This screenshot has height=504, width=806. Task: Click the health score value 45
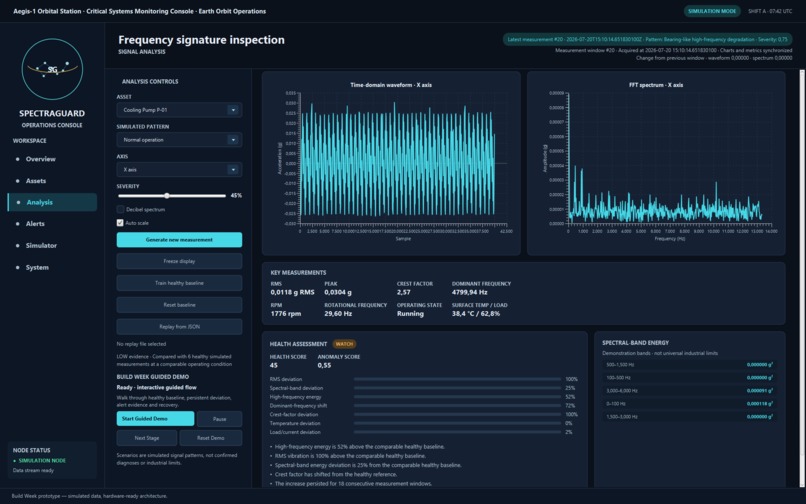point(273,366)
